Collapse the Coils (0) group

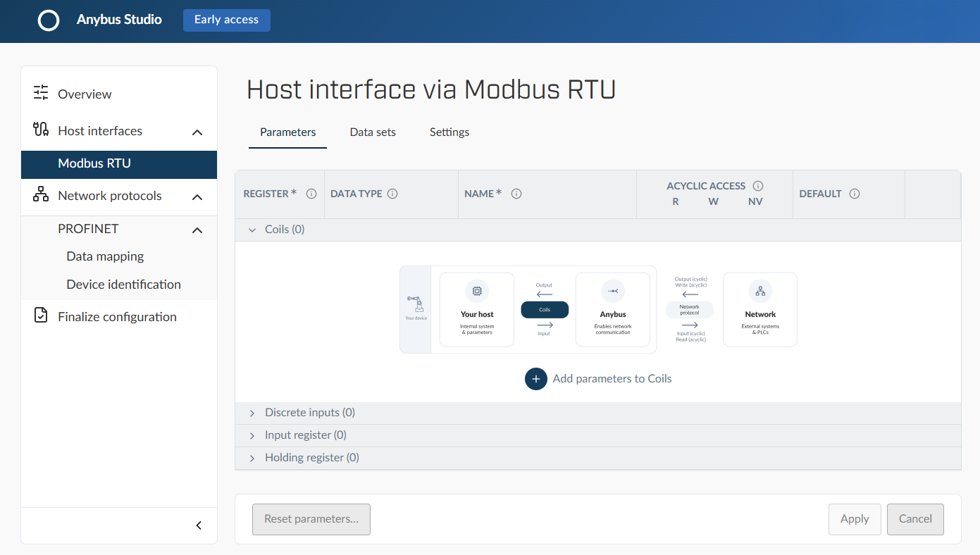[x=252, y=230]
